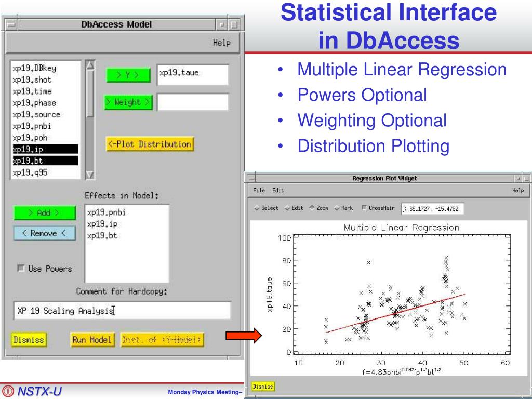
Task: Toggle the Use Powers checkbox
Action: point(45,269)
